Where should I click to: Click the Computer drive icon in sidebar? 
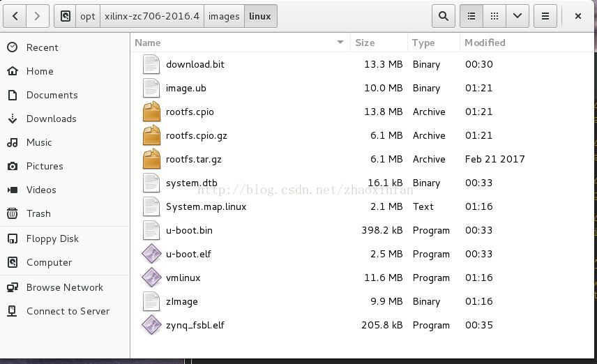tap(12, 262)
